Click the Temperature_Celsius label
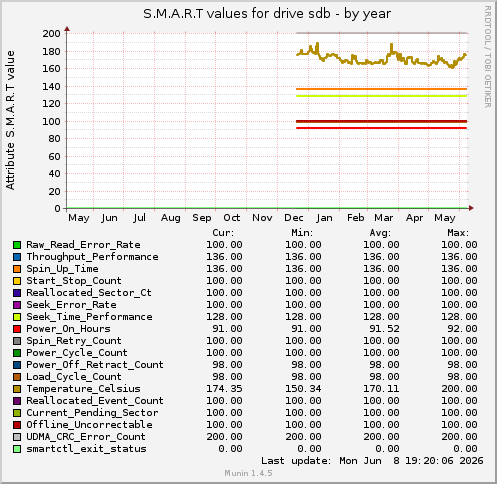 83,389
